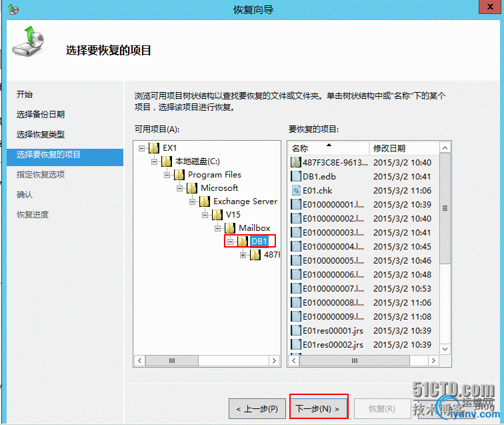This screenshot has height=425, width=504.
Task: Collapse the DB1 tree node
Action: point(230,242)
